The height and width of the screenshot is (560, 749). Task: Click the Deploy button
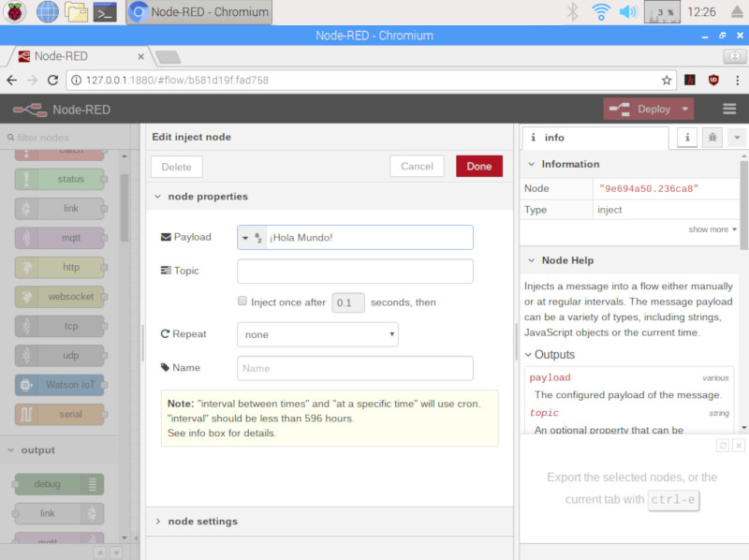[641, 109]
